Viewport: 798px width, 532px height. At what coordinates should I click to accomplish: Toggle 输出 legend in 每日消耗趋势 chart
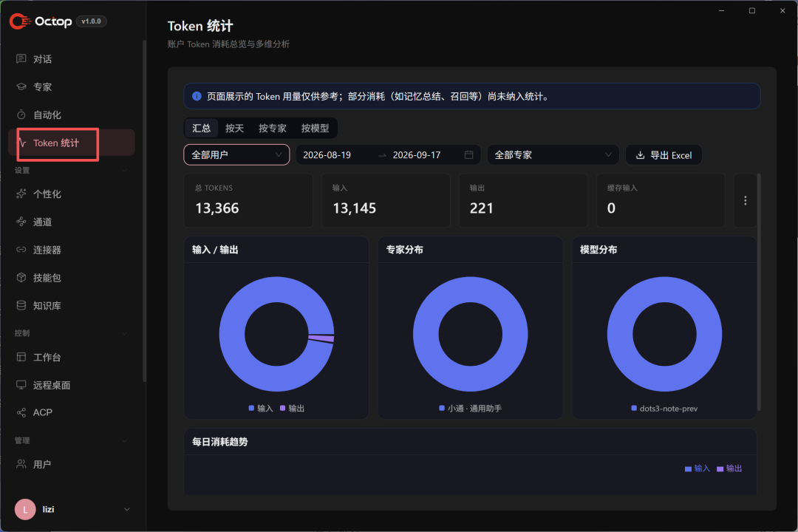729,468
